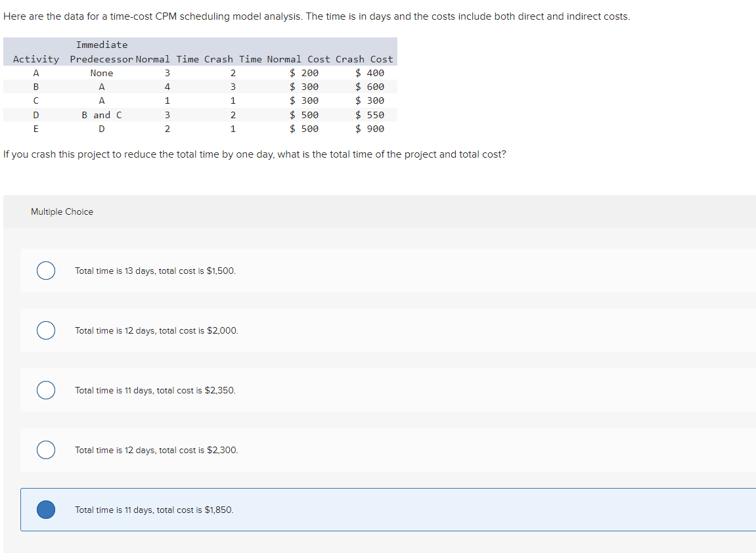This screenshot has height=553, width=756.
Task: Click the filled radio button for "11 days, $1,850"
Action: (x=45, y=510)
